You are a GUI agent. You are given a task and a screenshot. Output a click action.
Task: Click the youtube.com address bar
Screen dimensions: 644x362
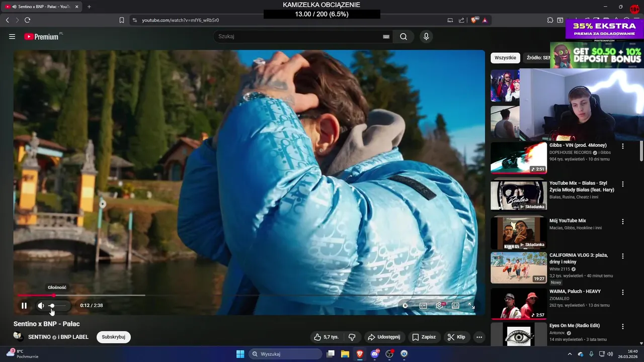coord(289,20)
